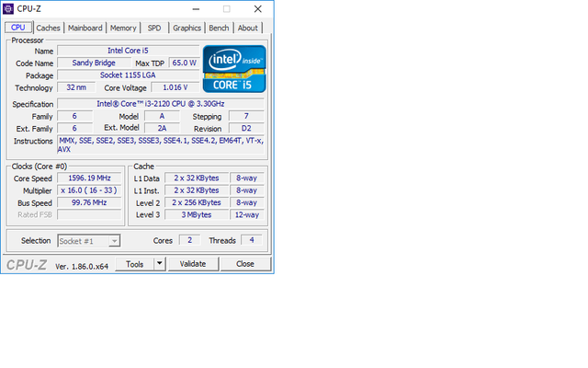
Task: Click the Level 2 associativity '8-way'
Action: pyautogui.click(x=247, y=202)
